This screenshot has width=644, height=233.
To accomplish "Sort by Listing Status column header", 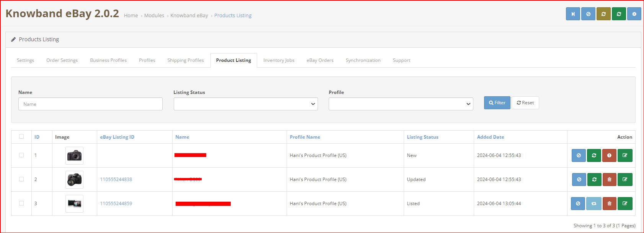I will pyautogui.click(x=422, y=137).
